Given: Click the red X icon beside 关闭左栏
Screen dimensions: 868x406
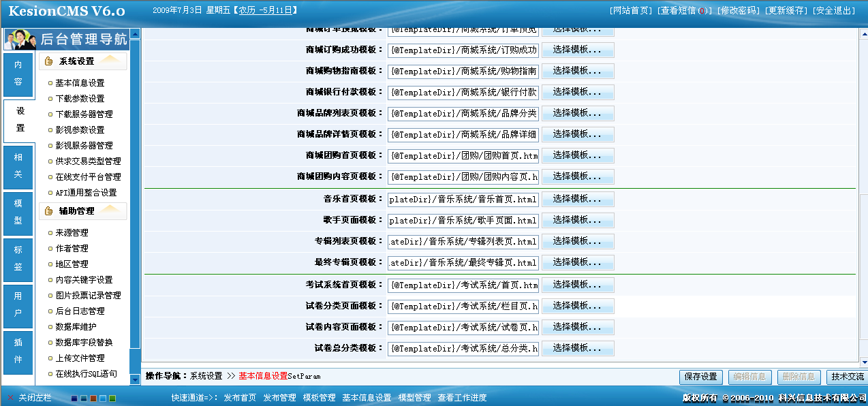Looking at the screenshot, I should [x=10, y=397].
